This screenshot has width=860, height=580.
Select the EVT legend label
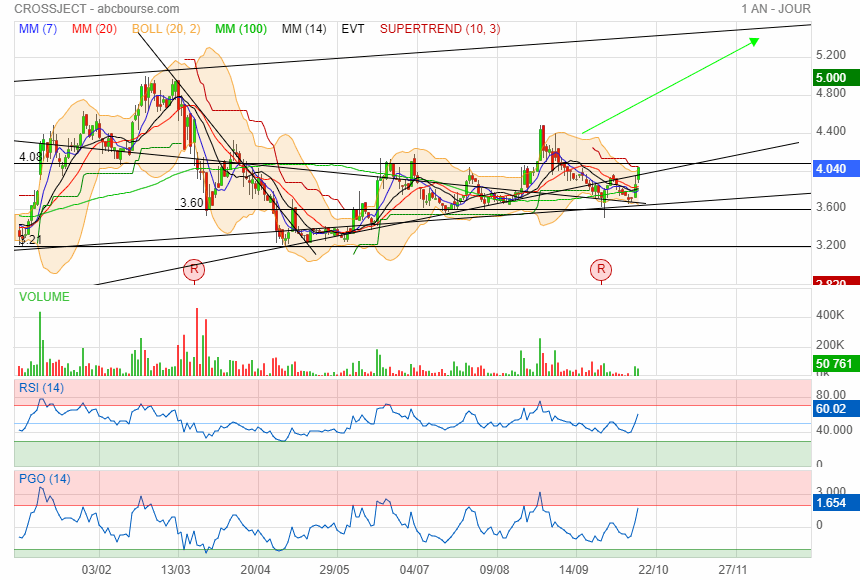353,29
